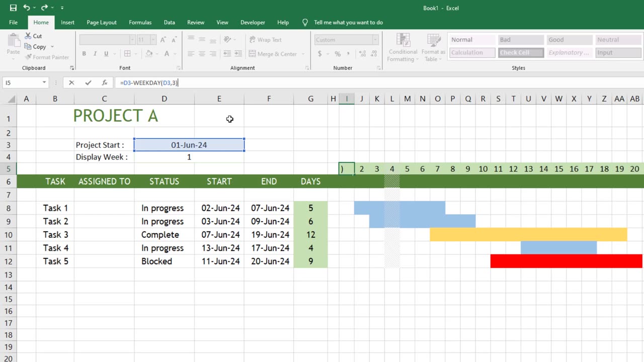Confirm formula with the checkmark icon

click(88, 83)
